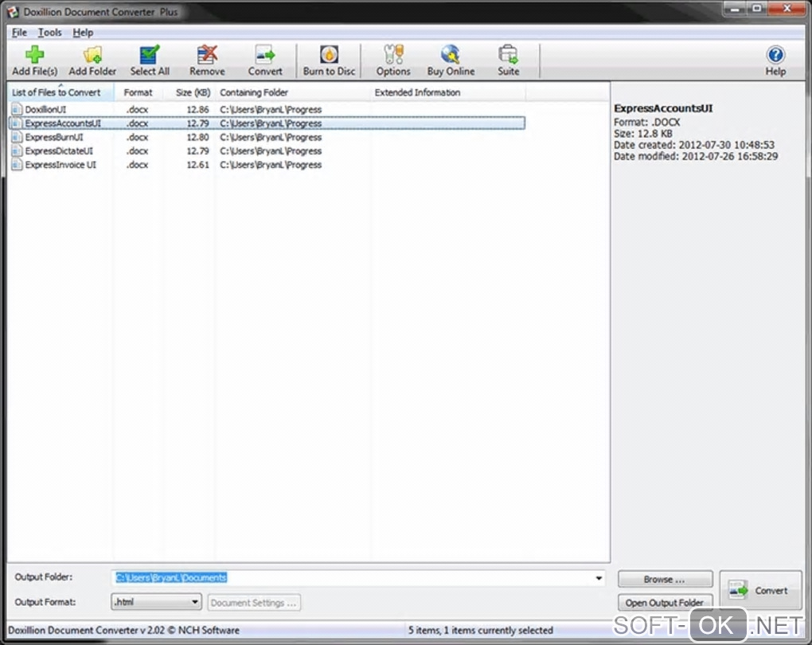
Task: Click the Open Output Folder button
Action: pyautogui.click(x=665, y=603)
